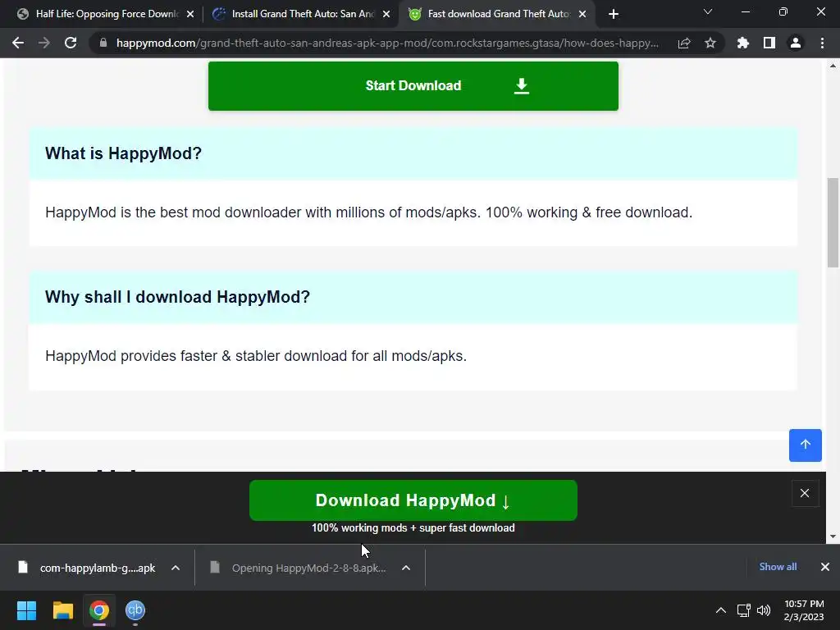Click the 'What is HappyMod?' heading
The width and height of the screenshot is (840, 630).
(x=123, y=153)
